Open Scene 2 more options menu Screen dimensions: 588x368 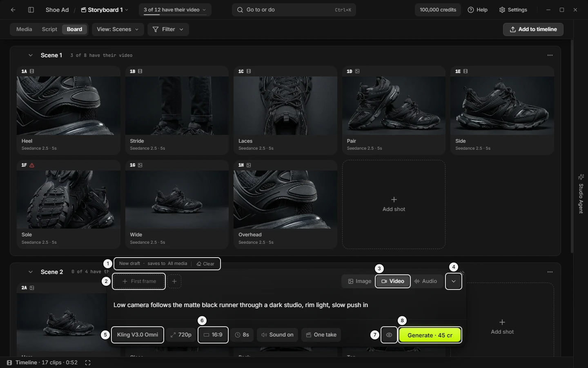point(550,272)
